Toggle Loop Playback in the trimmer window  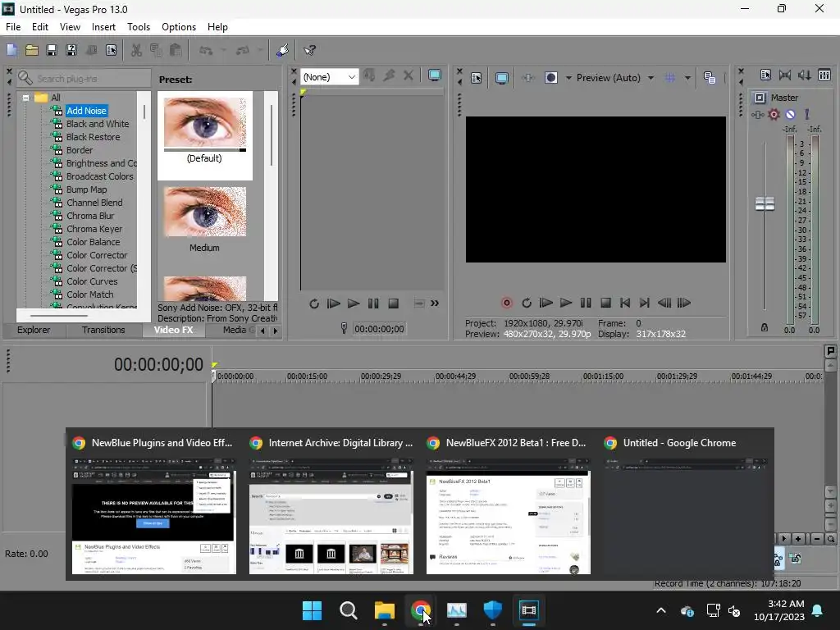[314, 304]
